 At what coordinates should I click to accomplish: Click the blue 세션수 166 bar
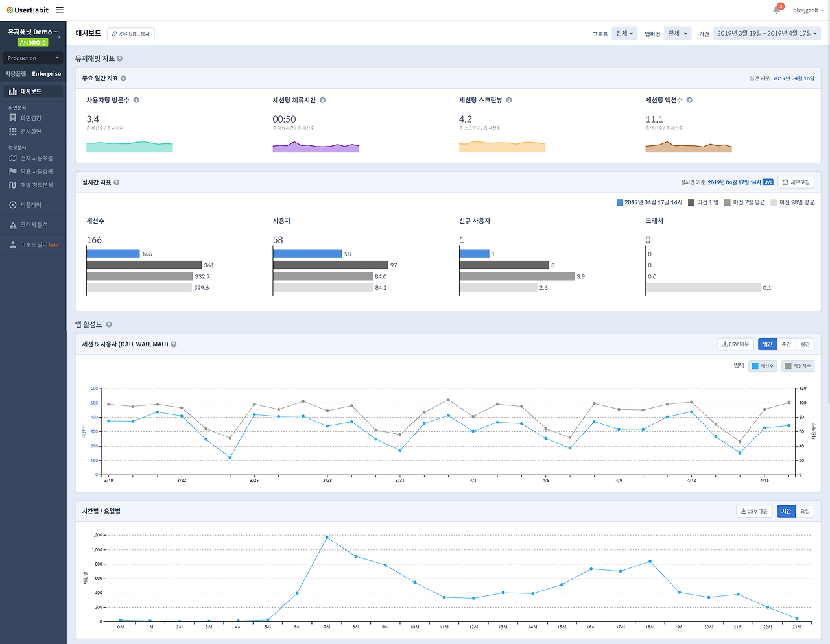point(113,254)
